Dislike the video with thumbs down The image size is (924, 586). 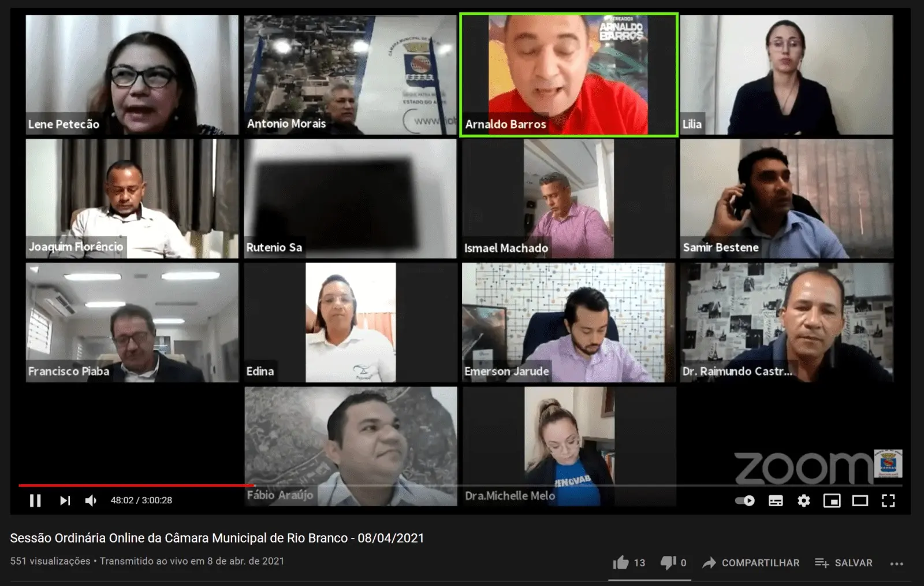[668, 562]
